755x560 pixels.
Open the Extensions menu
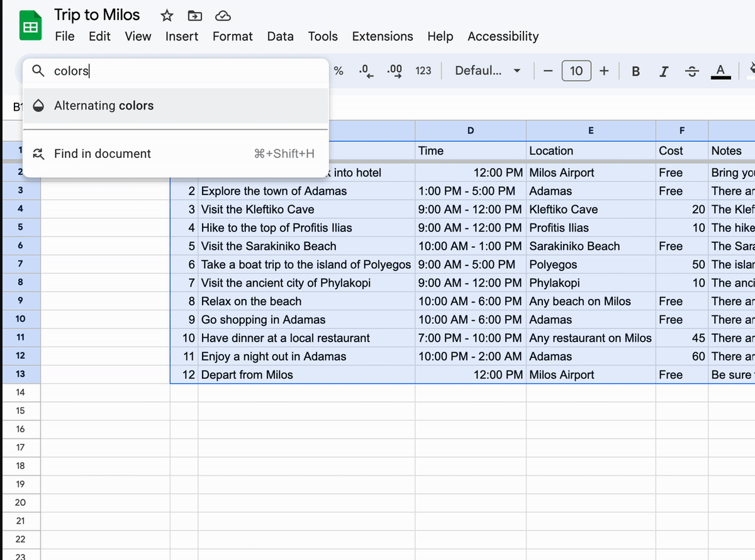pos(383,36)
